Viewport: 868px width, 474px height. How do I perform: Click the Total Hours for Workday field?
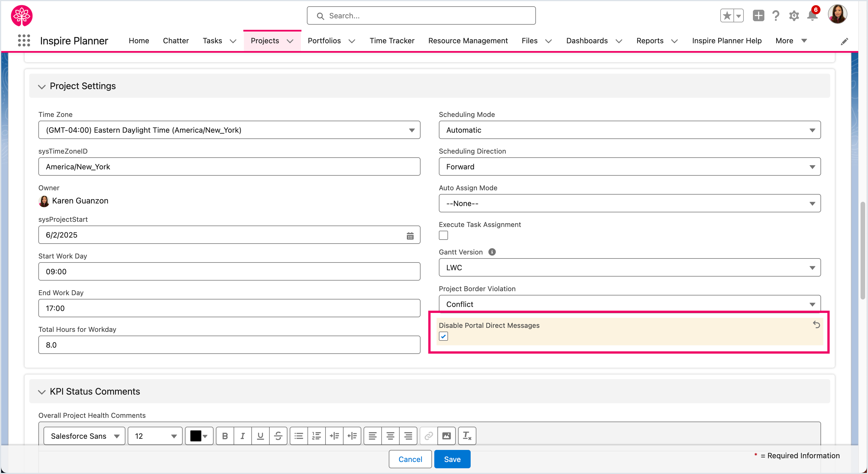(229, 345)
